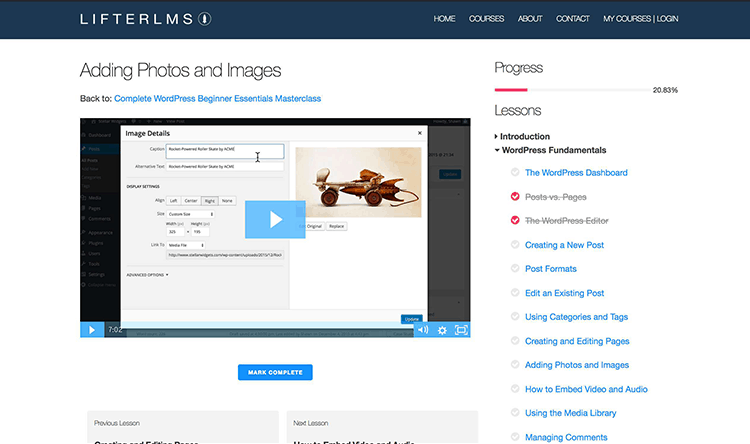Click the Mark Complete button
Viewport: 750px width, 444px height.
(275, 372)
